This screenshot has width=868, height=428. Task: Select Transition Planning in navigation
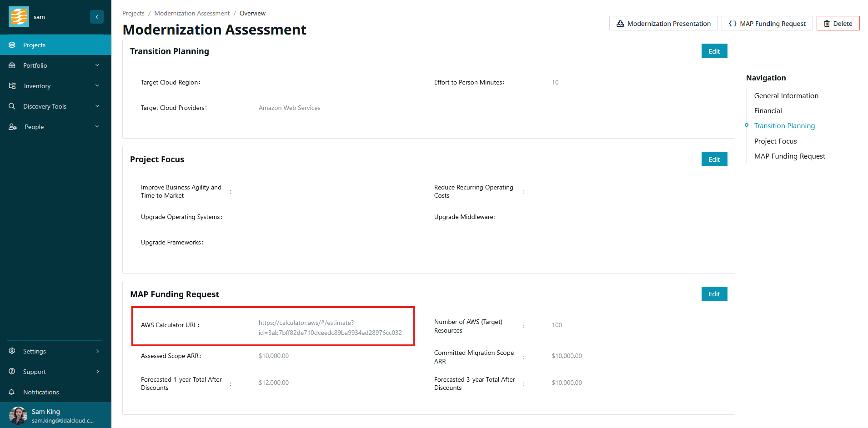pos(784,126)
